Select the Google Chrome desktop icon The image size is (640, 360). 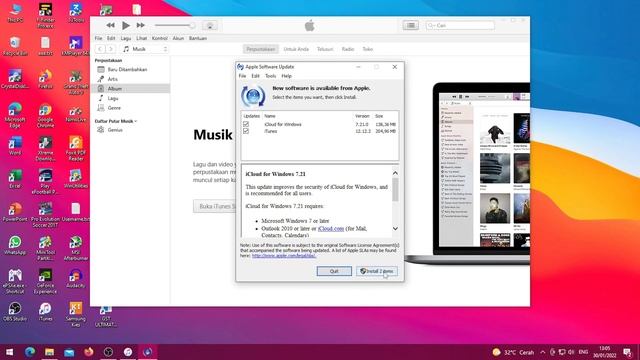(x=45, y=115)
